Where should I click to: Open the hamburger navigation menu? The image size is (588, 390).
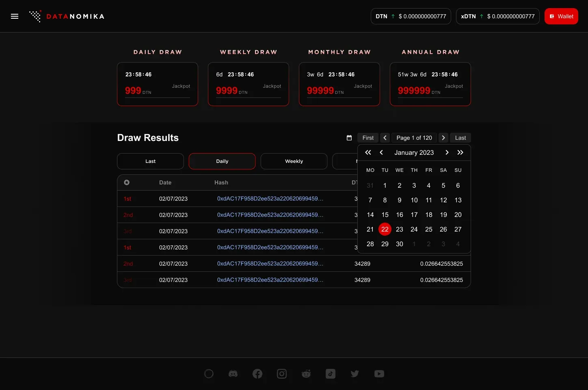pyautogui.click(x=15, y=16)
